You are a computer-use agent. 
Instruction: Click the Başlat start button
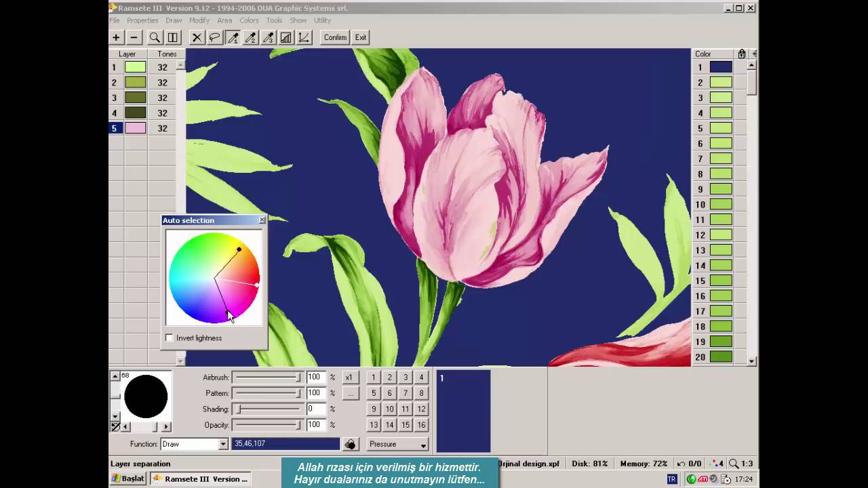tap(128, 479)
